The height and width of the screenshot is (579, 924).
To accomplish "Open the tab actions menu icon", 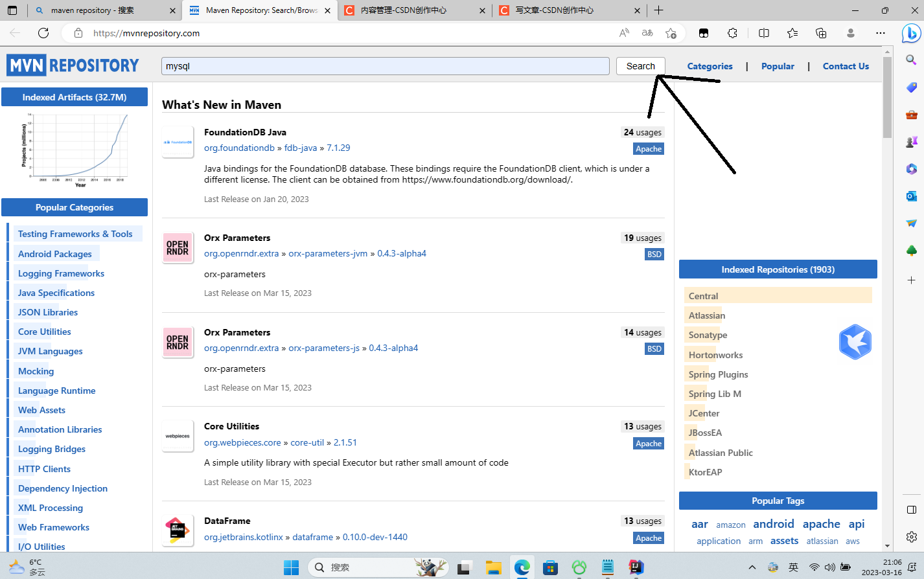I will tap(12, 10).
